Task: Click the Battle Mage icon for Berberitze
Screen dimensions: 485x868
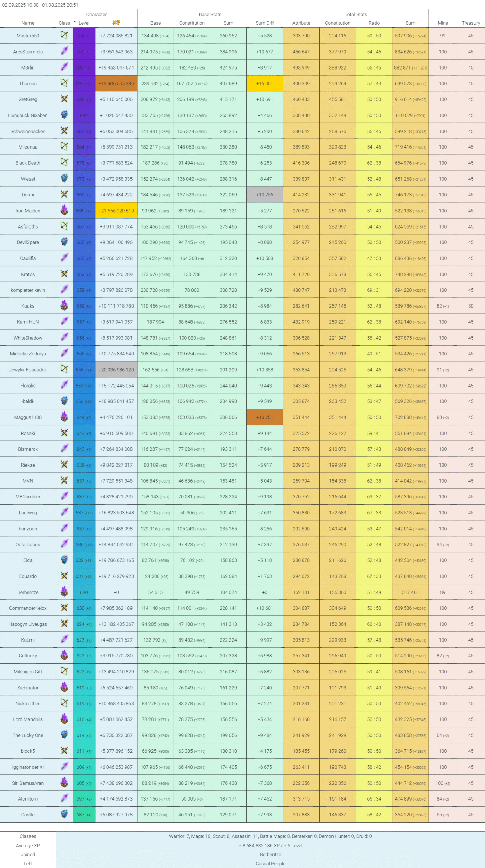Action: click(64, 592)
